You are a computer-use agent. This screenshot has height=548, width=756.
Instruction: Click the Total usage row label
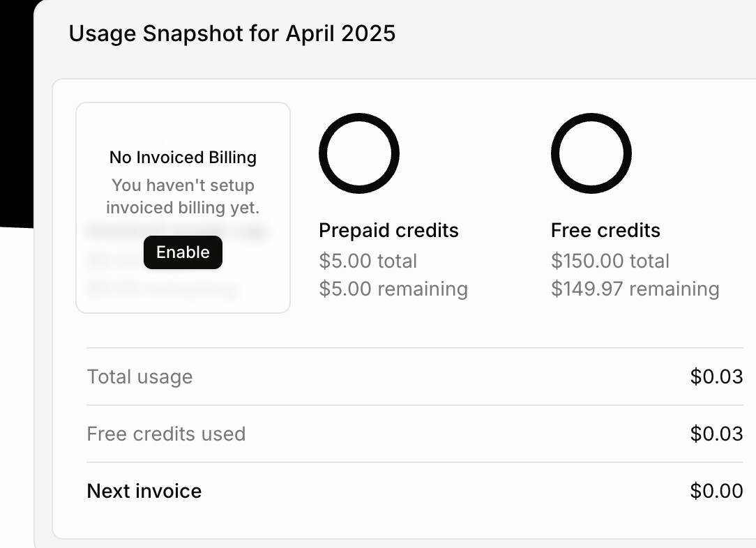[139, 377]
